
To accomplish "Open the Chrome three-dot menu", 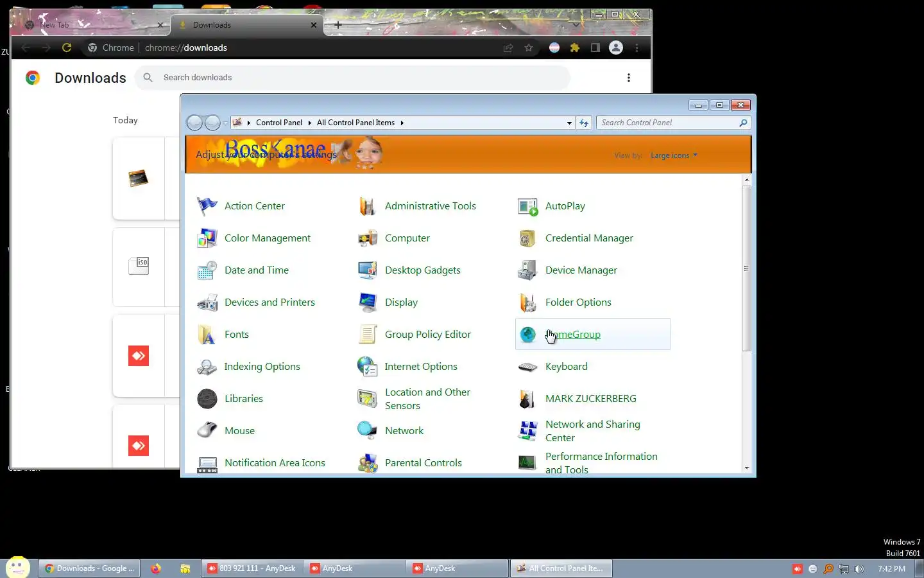I will click(x=637, y=48).
